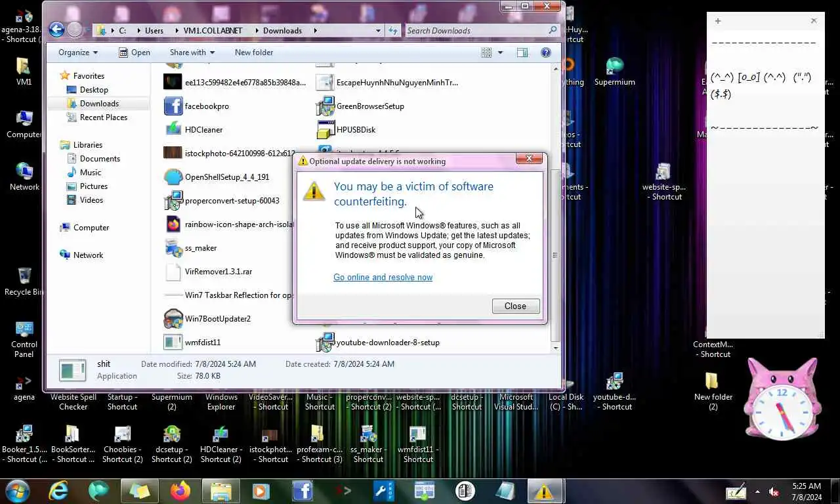840x504 pixels.
Task: Select BookSorter Shortcut desktop icon
Action: tap(73, 444)
